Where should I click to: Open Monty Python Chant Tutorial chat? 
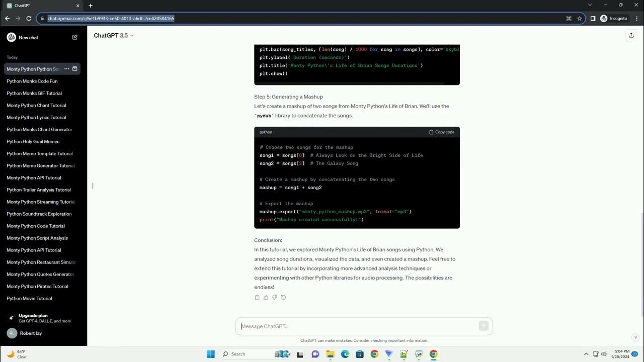[42, 105]
